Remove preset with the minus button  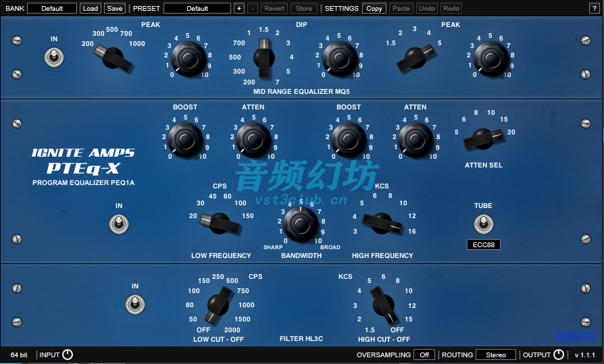(x=253, y=9)
